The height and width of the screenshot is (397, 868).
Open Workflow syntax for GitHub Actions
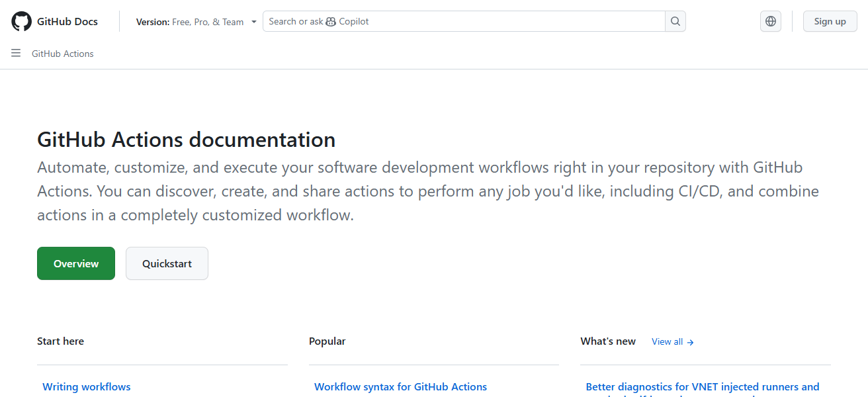point(400,386)
